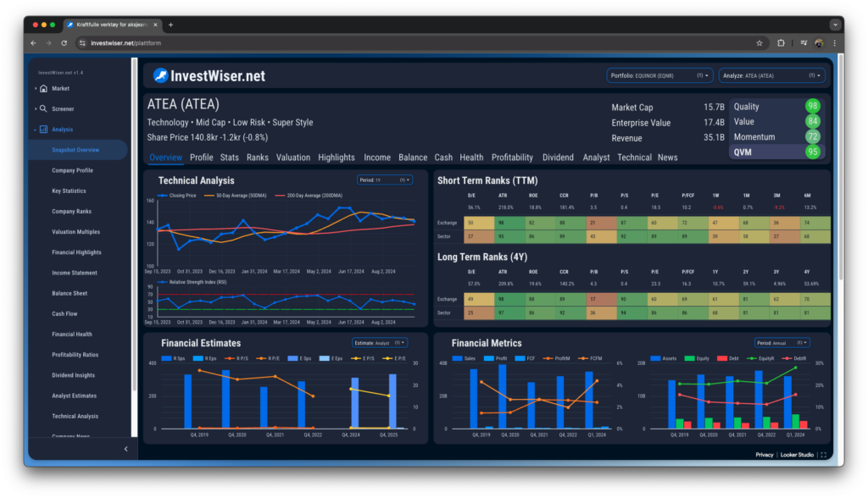Image resolution: width=868 pixels, height=498 pixels.
Task: Click the InvestWiser.net logo icon
Action: pyautogui.click(x=160, y=76)
